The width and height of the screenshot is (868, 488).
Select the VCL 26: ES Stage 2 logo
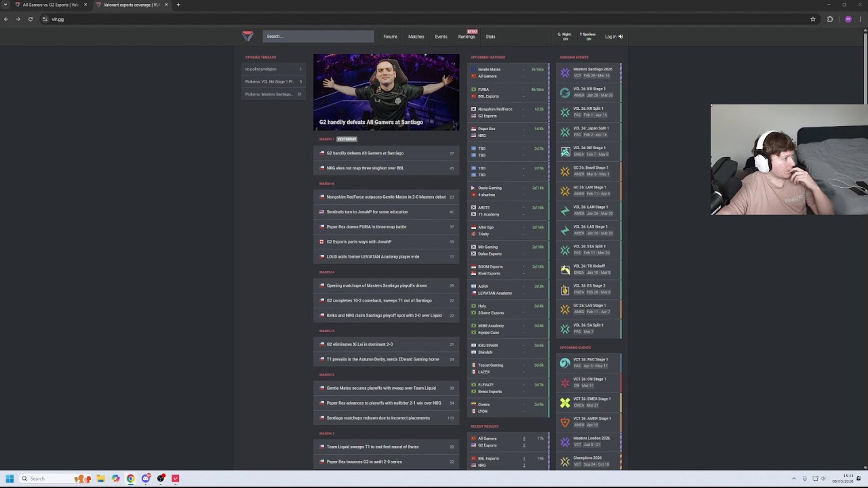point(565,289)
